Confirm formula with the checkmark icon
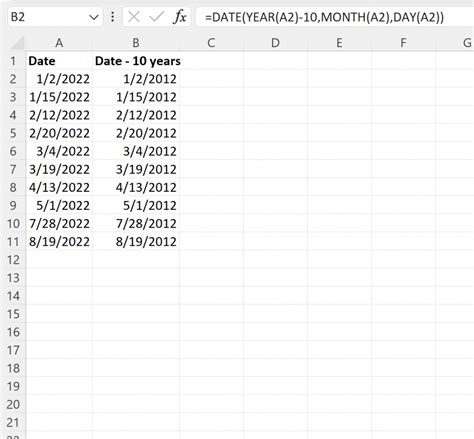The image size is (474, 439). coord(156,17)
